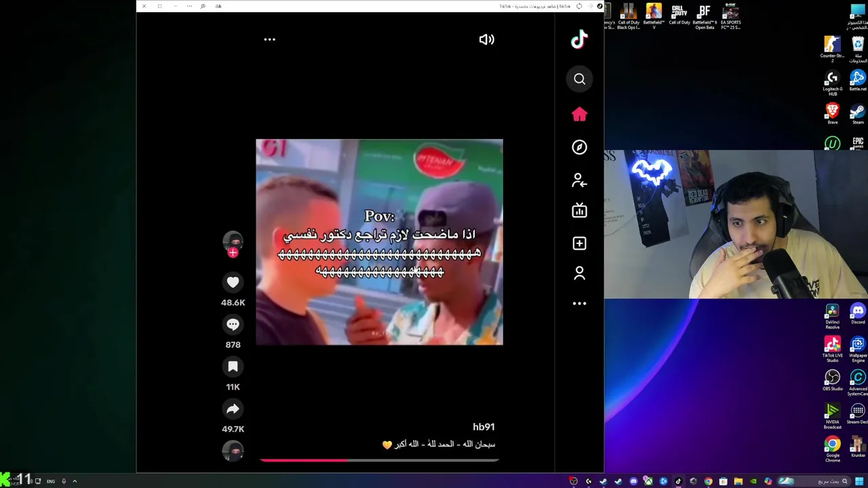Expand the system tray hidden icons chevron

(x=75, y=481)
